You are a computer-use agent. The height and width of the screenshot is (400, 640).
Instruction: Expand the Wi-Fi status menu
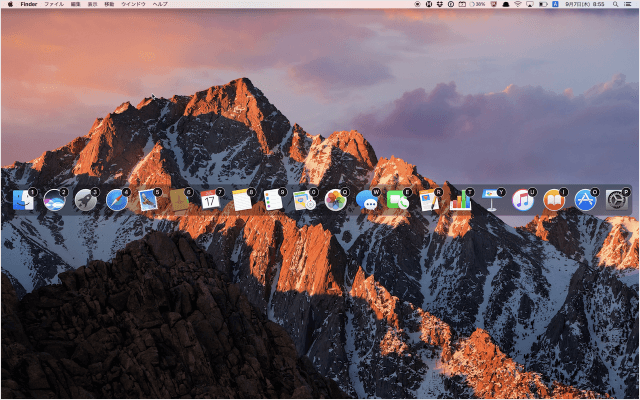[518, 4]
